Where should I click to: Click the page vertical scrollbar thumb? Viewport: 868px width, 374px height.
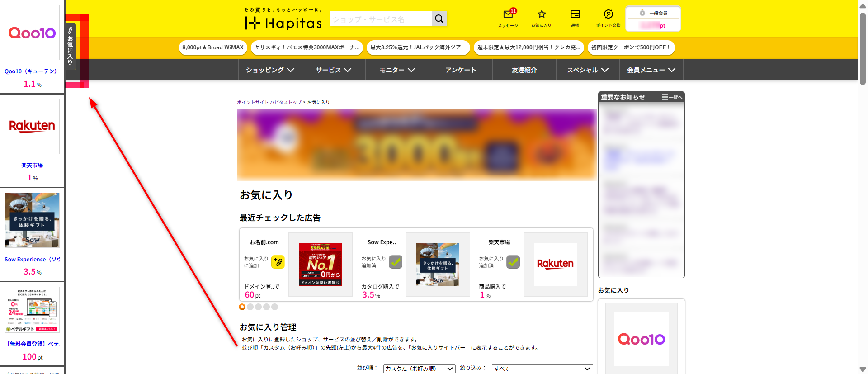[x=863, y=48]
